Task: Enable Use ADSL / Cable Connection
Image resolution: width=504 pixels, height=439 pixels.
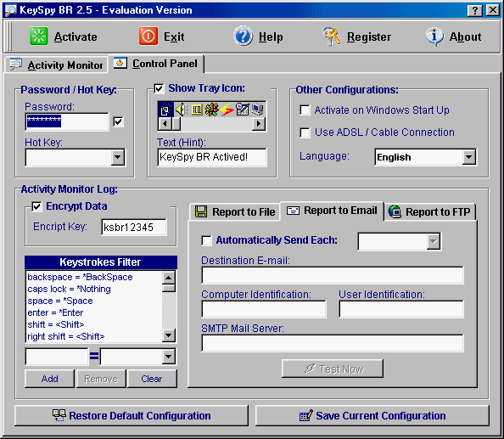Action: tap(305, 132)
